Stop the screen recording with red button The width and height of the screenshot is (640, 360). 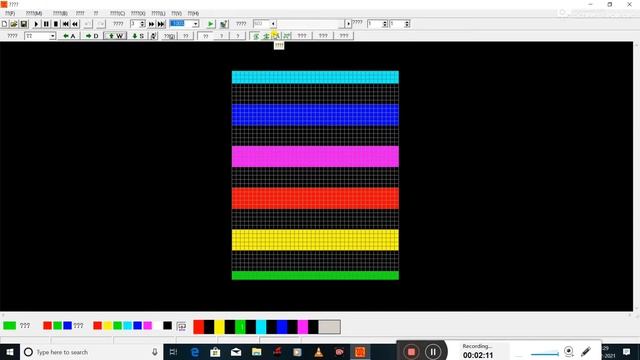coord(411,352)
